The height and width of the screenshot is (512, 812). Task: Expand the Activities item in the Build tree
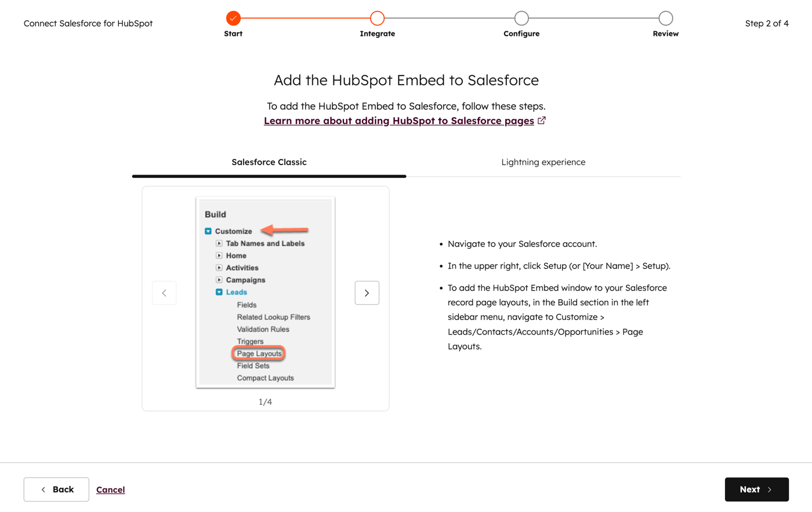(x=219, y=268)
